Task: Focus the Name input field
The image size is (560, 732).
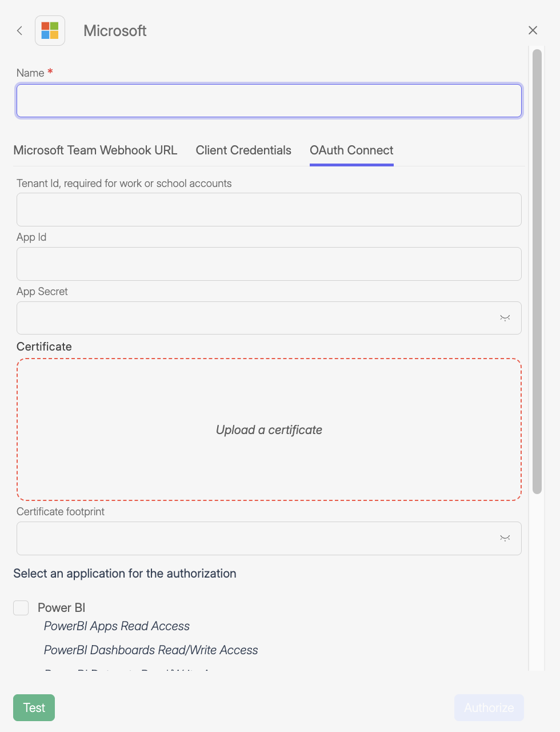Action: (269, 100)
